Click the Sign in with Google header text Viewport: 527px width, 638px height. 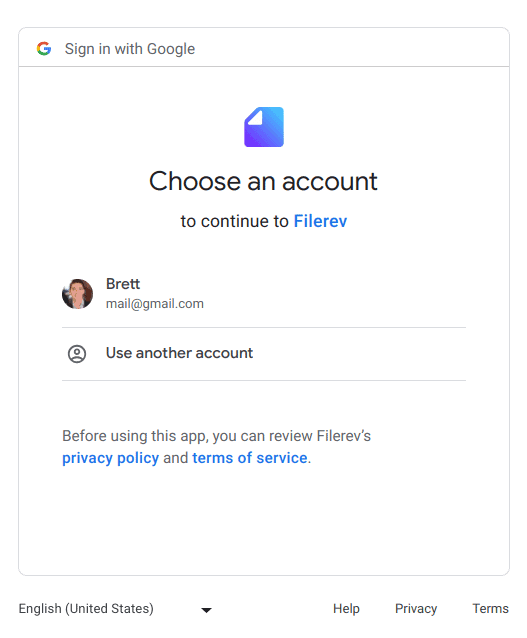pyautogui.click(x=130, y=49)
